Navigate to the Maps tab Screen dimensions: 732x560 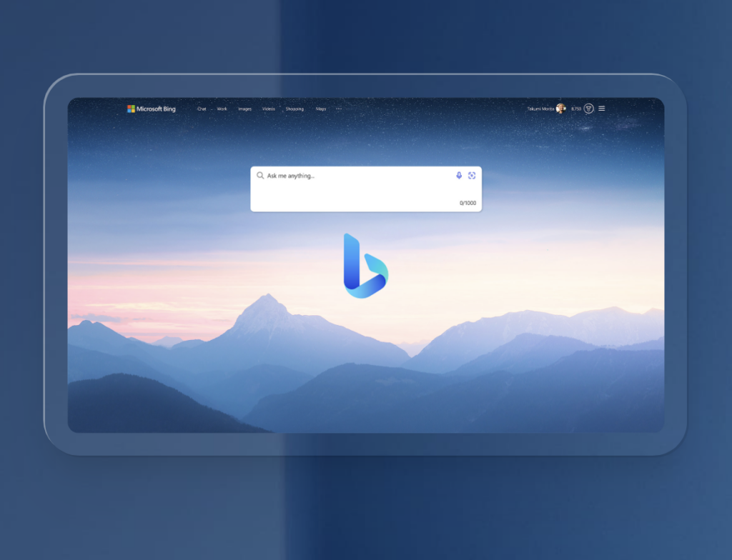click(x=321, y=109)
